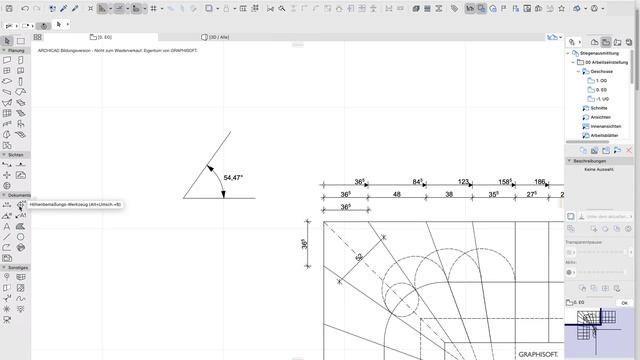Image resolution: width=640 pixels, height=360 pixels.
Task: Click the Save icon in toolbar
Action: pos(9,8)
